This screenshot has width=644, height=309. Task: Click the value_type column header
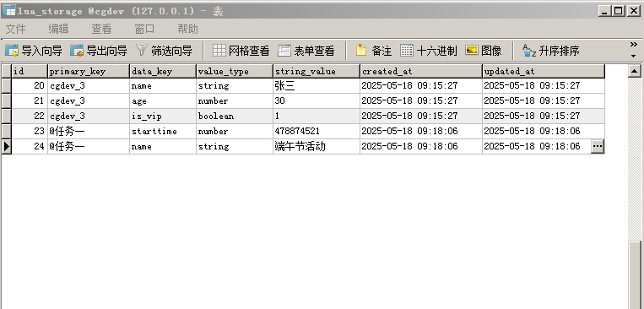235,71
